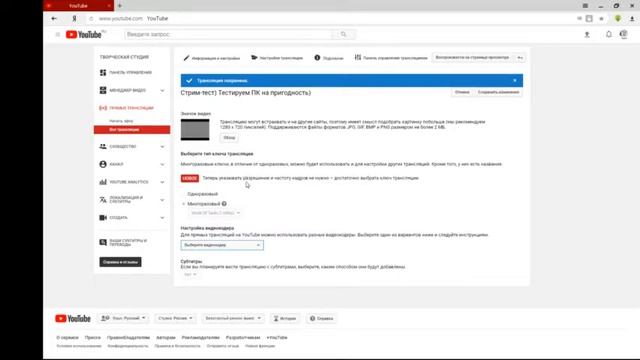Open Прямые трансляции in sidebar
Viewport: 640px width, 360px height.
[127, 108]
